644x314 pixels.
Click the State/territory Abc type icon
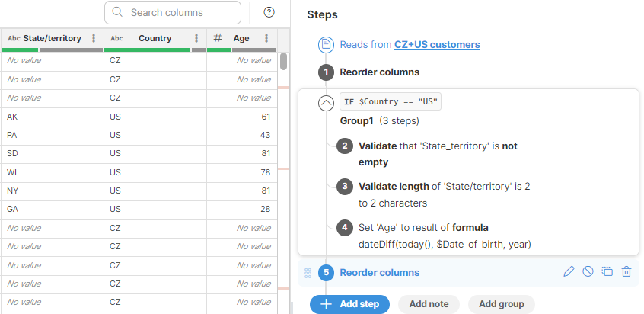[x=14, y=38]
